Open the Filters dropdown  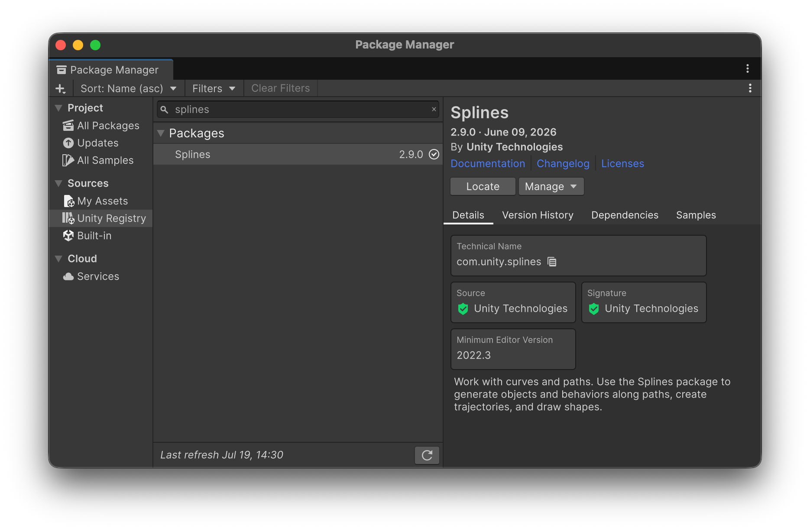click(x=214, y=88)
